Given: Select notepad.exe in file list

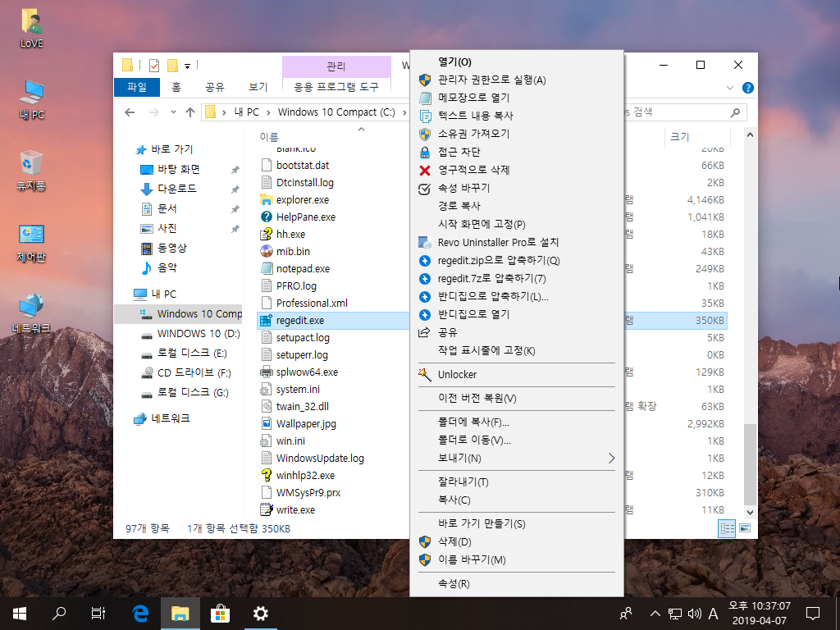Looking at the screenshot, I should (303, 269).
